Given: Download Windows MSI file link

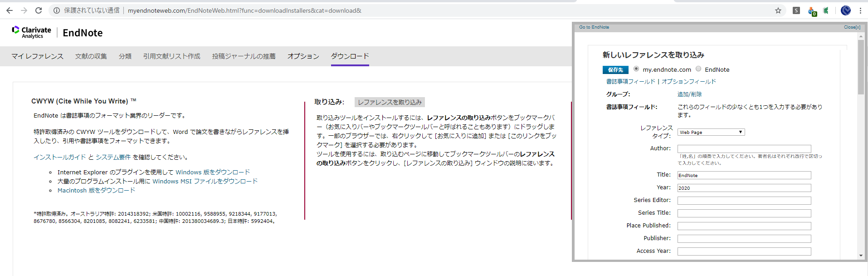Looking at the screenshot, I should pos(205,181).
